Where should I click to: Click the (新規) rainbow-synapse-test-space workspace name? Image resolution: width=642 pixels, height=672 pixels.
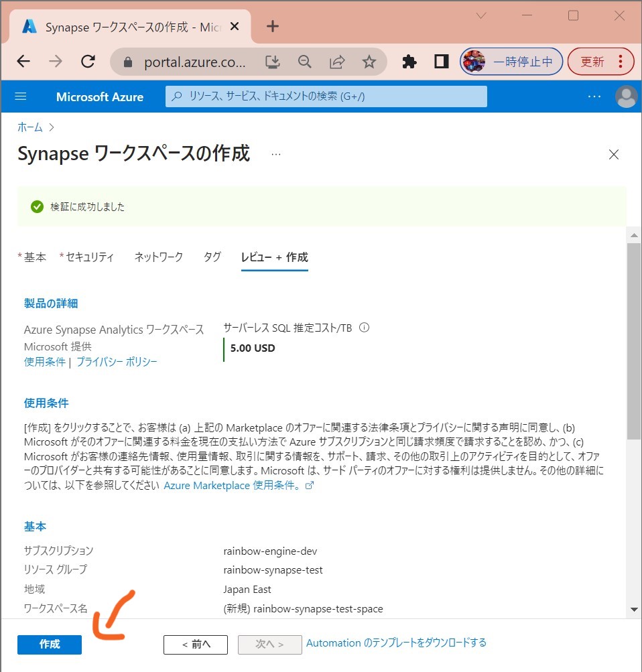[x=303, y=608]
